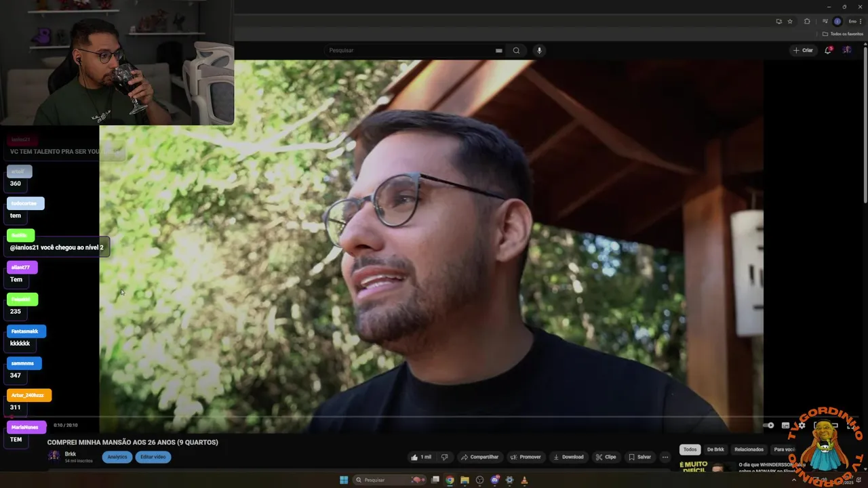Open Brkk channel avatar below video

(54, 456)
